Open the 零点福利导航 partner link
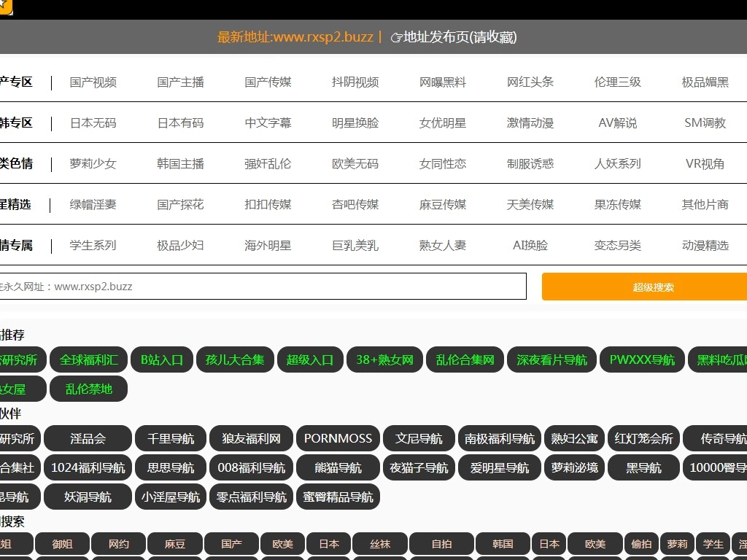The image size is (747, 560). tap(251, 497)
